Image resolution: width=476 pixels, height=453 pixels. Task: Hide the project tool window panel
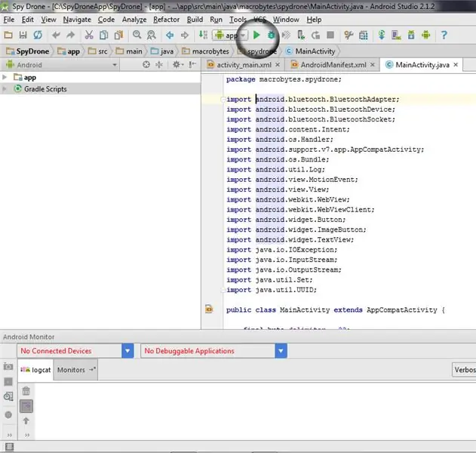click(x=192, y=64)
